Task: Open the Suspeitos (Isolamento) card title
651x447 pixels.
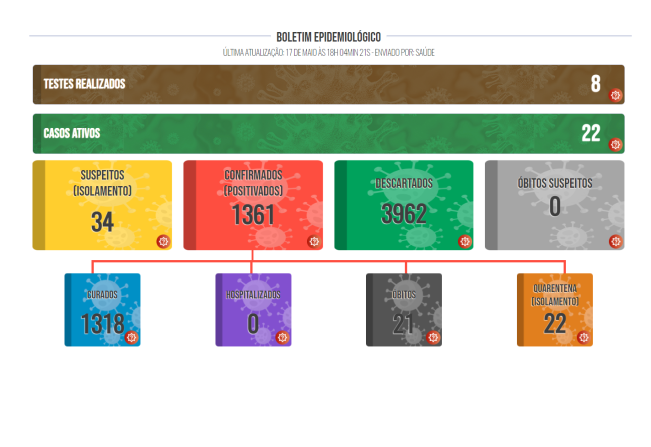Action: click(x=102, y=184)
